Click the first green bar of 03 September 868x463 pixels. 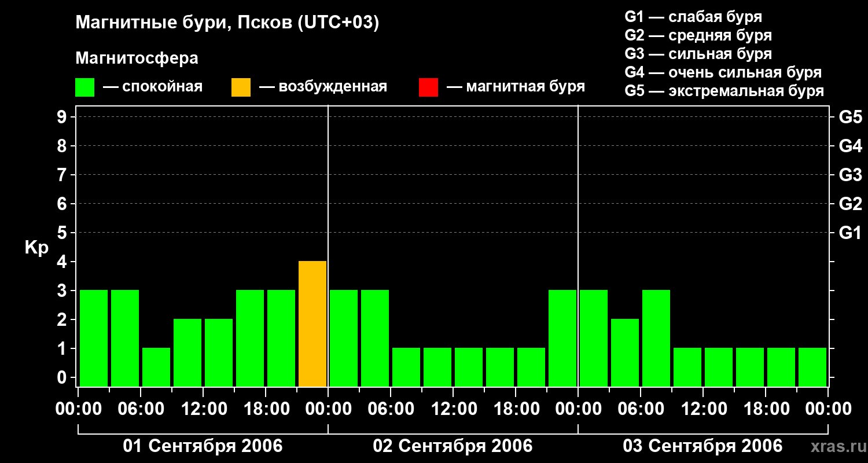point(594,338)
